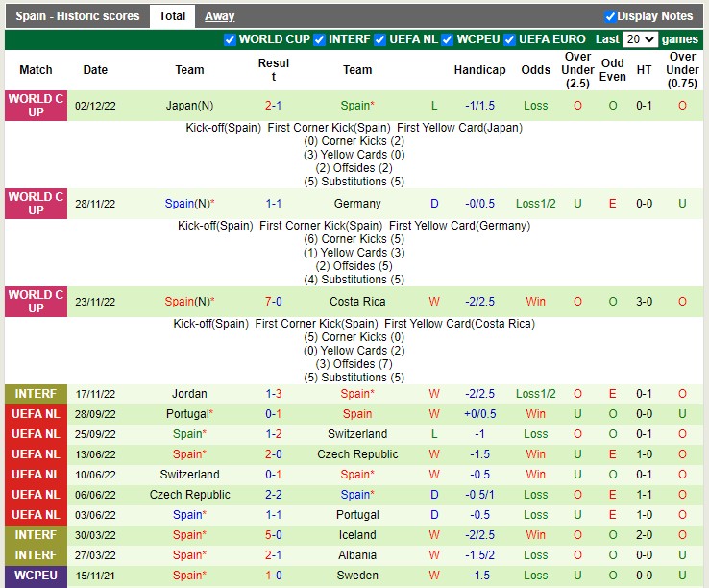Click date 03/06/22 in Spain-Portugal row
Viewport: 709px width, 588px height.
coord(95,515)
